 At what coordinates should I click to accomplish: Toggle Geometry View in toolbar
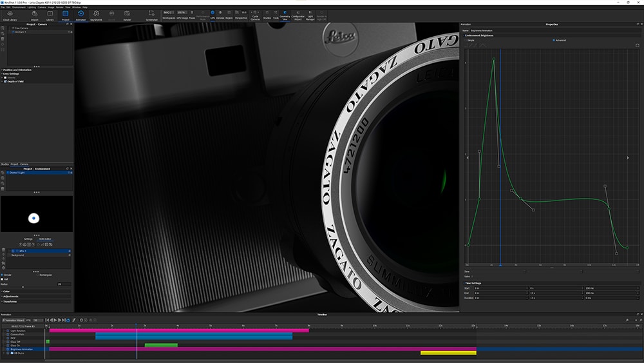click(285, 17)
